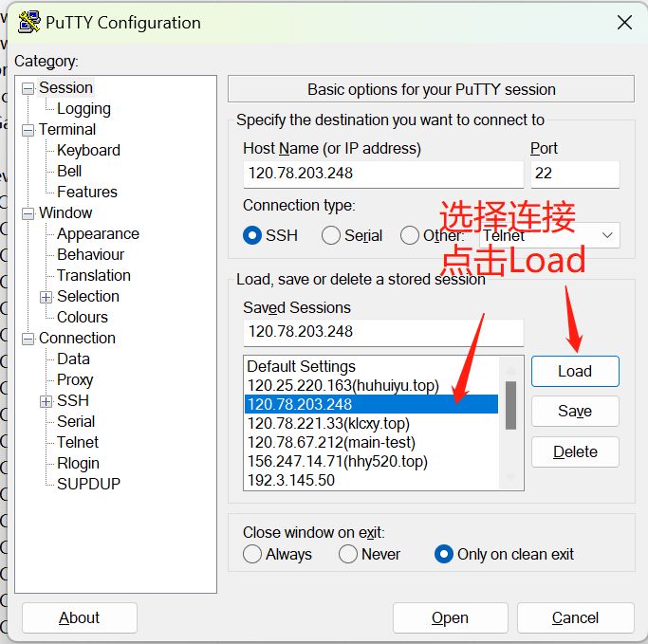Collapse the Terminal tree node
The width and height of the screenshot is (648, 644).
28,131
